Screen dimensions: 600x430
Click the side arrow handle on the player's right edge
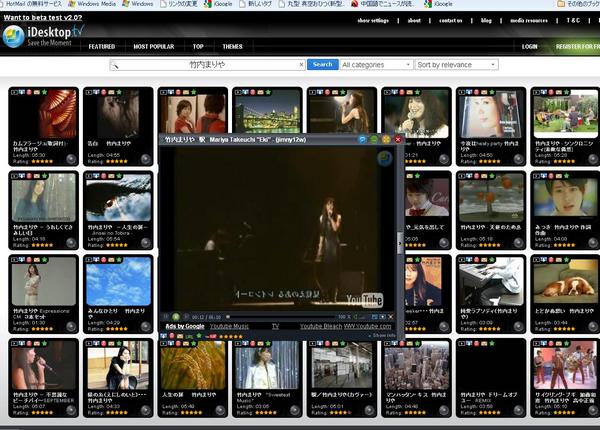tap(400, 243)
